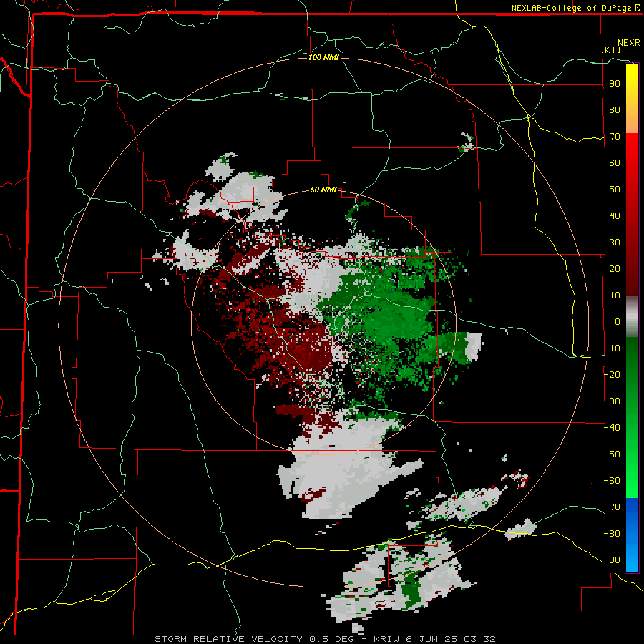Click the -60 knot scale label
644x644 pixels.
[x=612, y=481]
